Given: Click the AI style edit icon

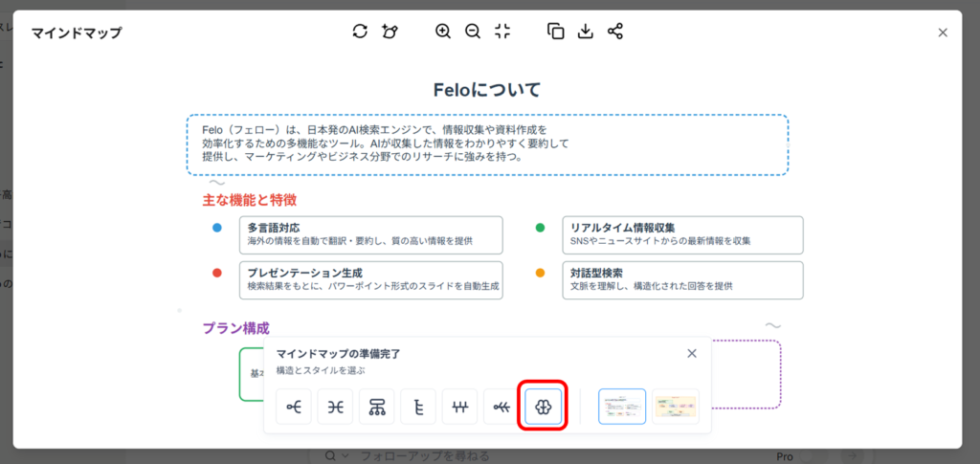Looking at the screenshot, I should click(390, 32).
